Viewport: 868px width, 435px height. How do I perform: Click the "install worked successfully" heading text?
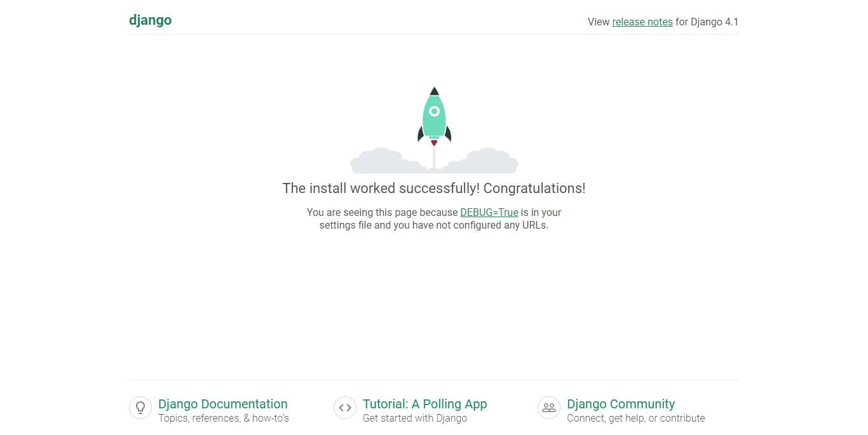pos(433,188)
